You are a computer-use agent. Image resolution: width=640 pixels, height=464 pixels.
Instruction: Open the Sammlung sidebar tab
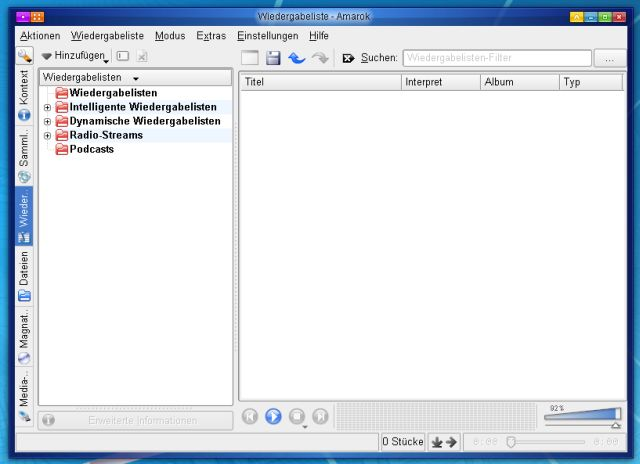pyautogui.click(x=24, y=155)
